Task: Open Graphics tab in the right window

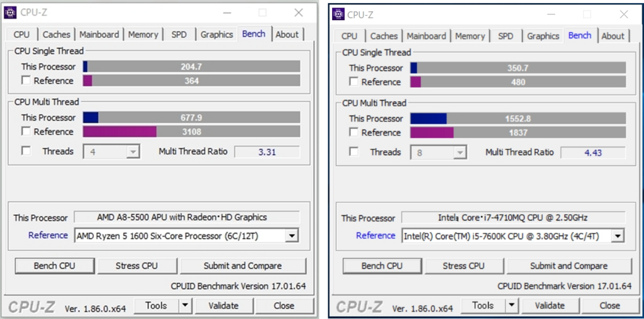Action: [x=543, y=36]
